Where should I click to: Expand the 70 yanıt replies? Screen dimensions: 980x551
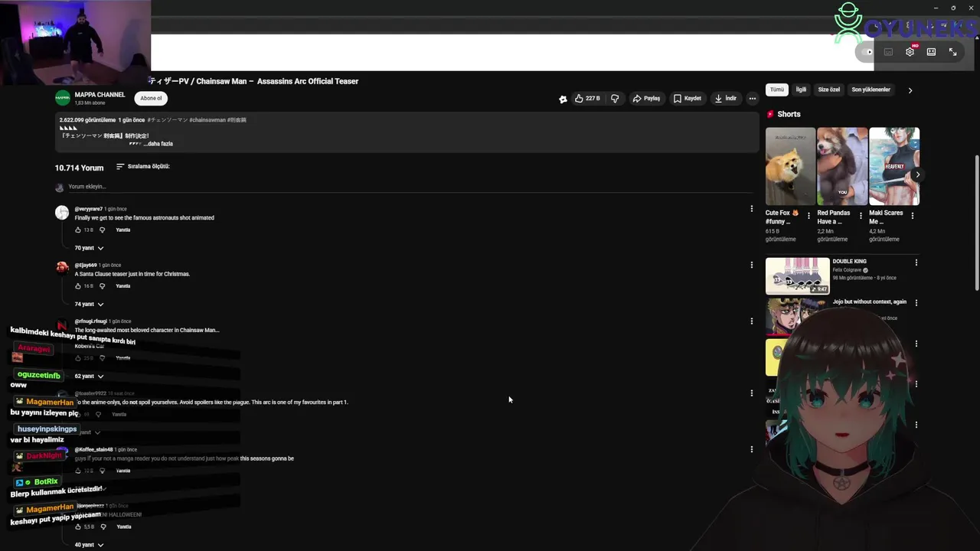coord(89,248)
